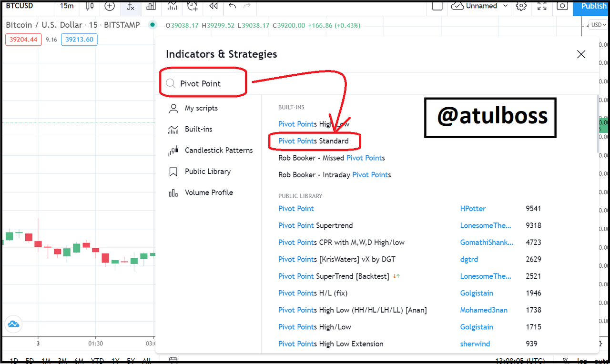The height and width of the screenshot is (364, 610).
Task: Open the GomathiShank... author profile
Action: [487, 243]
